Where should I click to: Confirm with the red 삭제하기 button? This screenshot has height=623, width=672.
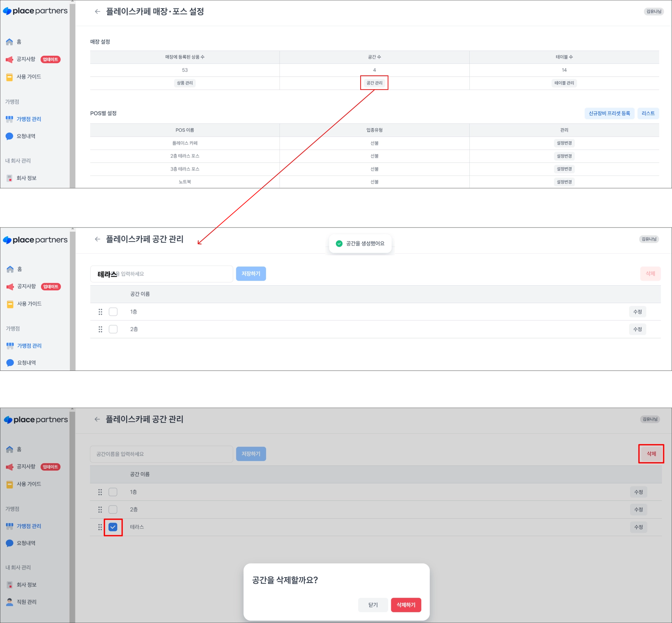pos(406,605)
